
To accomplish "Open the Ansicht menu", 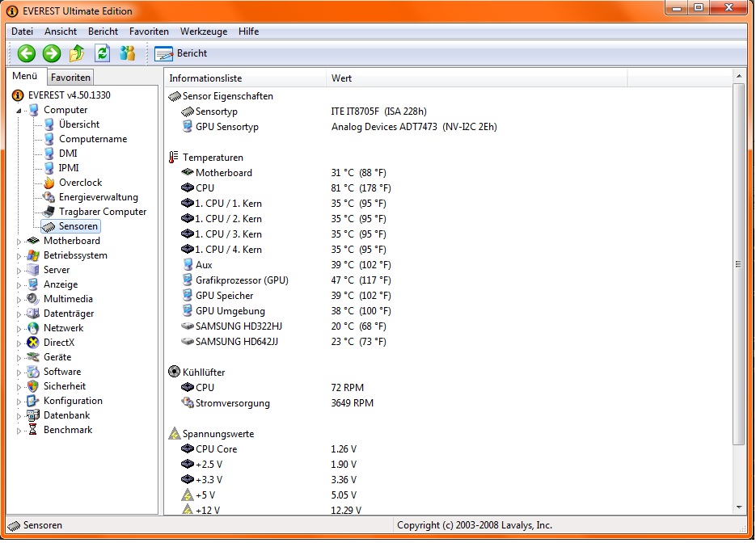I will click(61, 32).
